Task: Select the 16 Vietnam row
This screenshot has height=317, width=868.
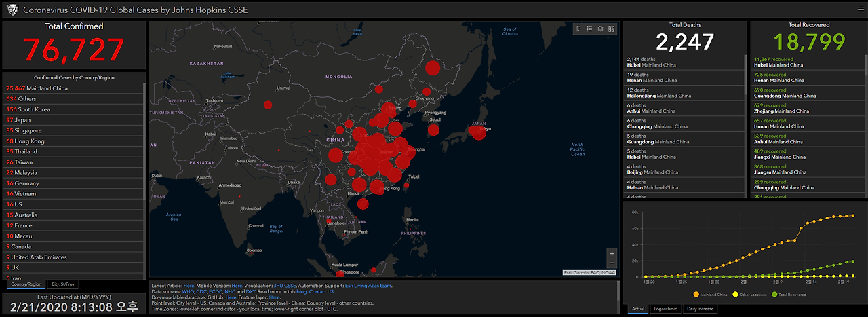Action: [73, 193]
